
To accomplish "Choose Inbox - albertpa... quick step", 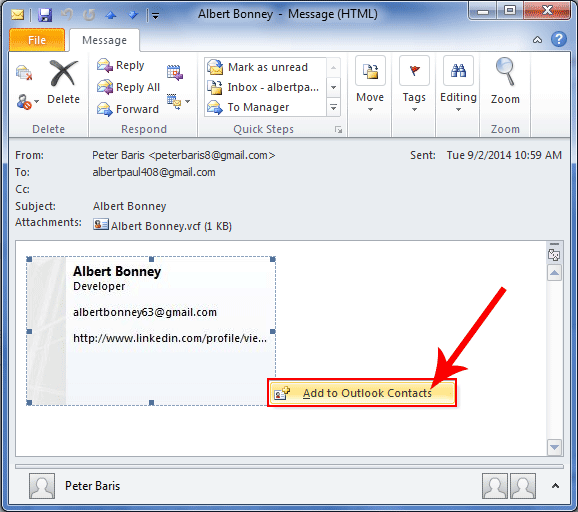I will point(265,87).
